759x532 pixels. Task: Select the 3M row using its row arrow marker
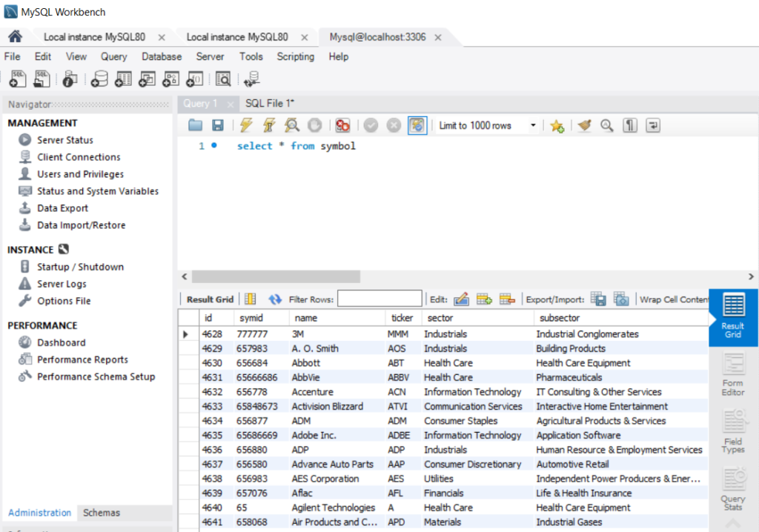tap(186, 334)
